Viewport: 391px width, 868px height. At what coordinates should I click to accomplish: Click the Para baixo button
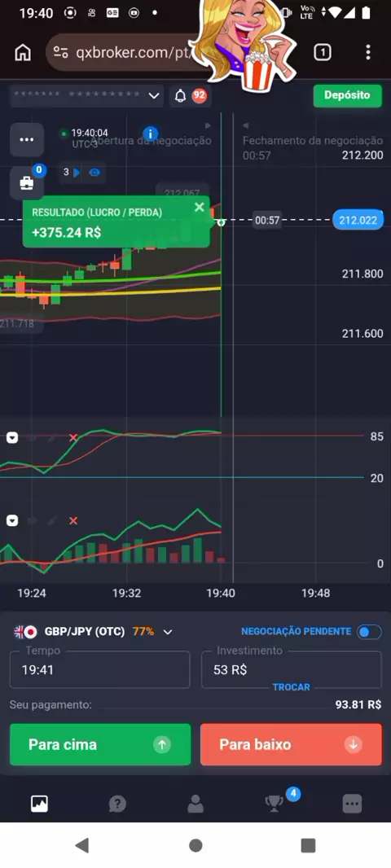pos(292,744)
